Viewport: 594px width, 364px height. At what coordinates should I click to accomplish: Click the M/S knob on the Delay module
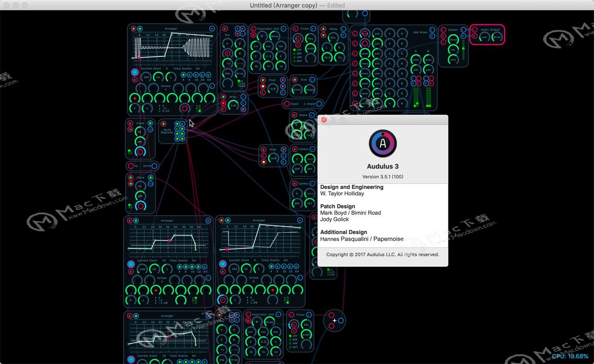coord(327,58)
